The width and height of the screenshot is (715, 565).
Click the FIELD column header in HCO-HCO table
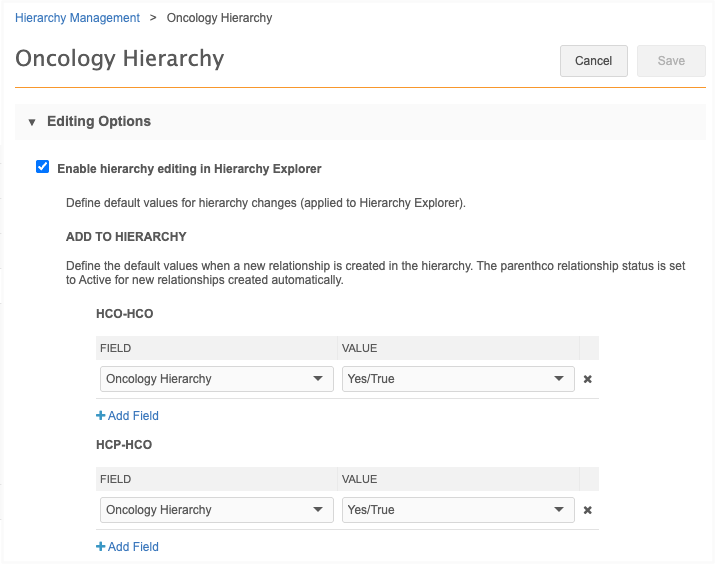116,348
